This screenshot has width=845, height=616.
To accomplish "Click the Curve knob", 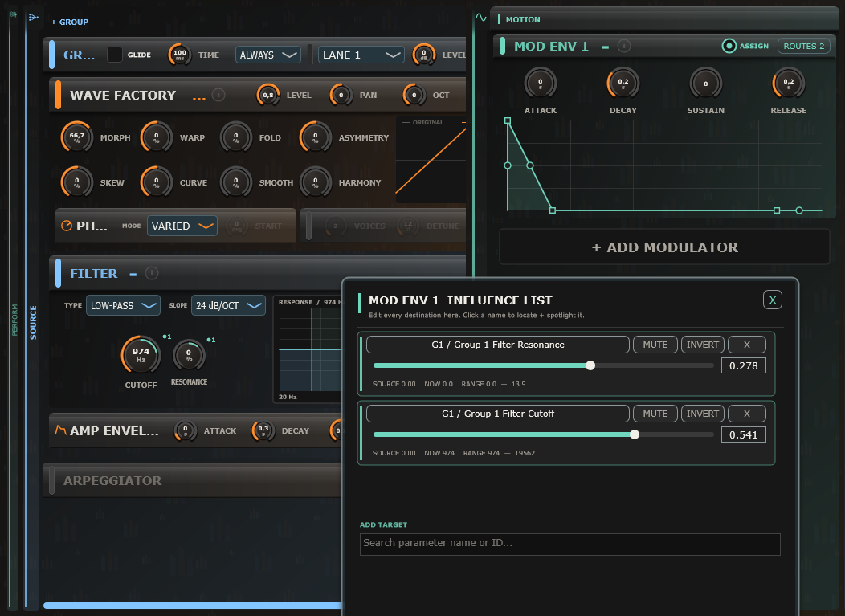I will [x=157, y=182].
